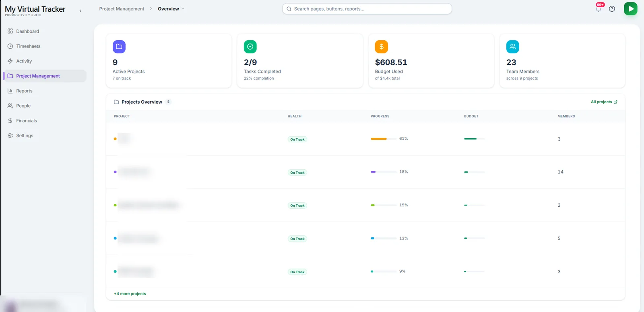The height and width of the screenshot is (312, 644).
Task: Click the Settings gear icon
Action: 10,135
